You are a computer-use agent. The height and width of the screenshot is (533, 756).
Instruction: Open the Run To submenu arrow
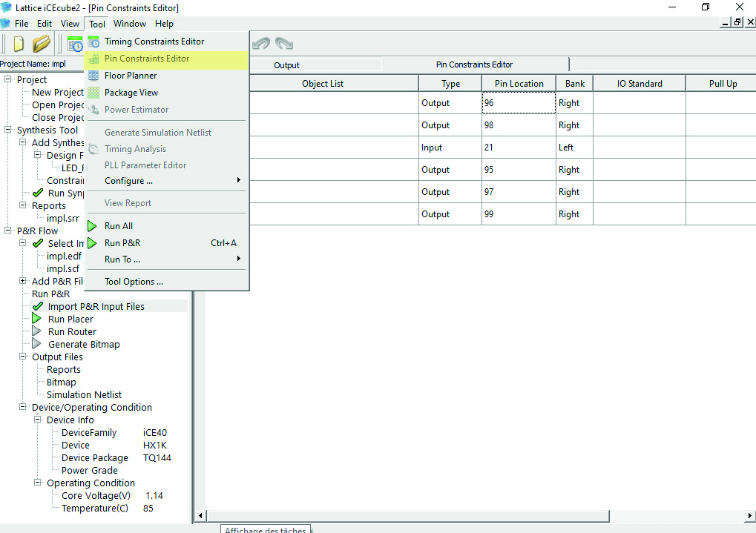[x=238, y=259]
